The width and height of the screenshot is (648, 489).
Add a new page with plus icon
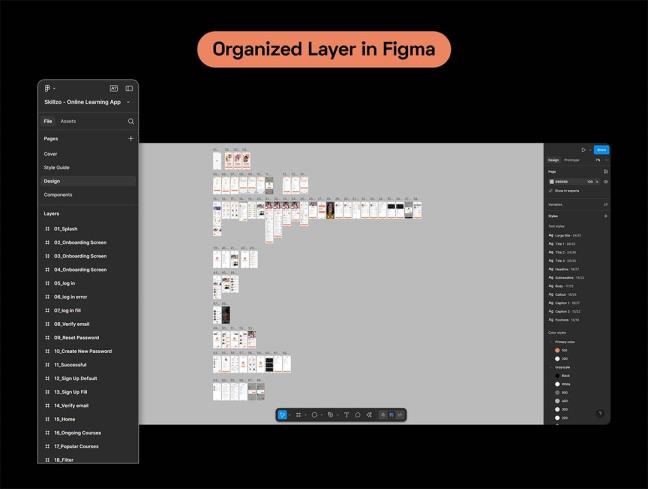[130, 139]
